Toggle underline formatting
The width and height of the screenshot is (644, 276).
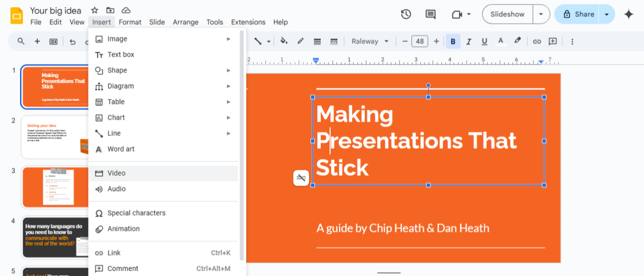[x=484, y=42]
